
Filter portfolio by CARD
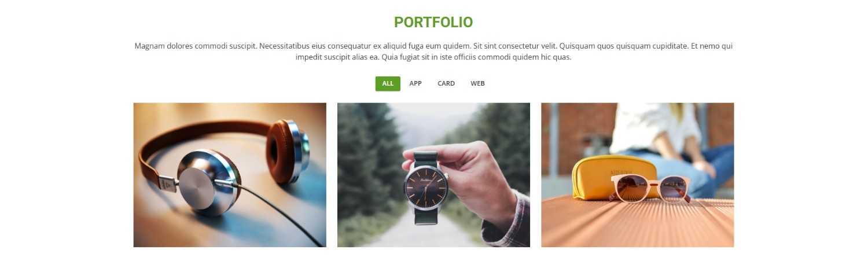pos(446,83)
